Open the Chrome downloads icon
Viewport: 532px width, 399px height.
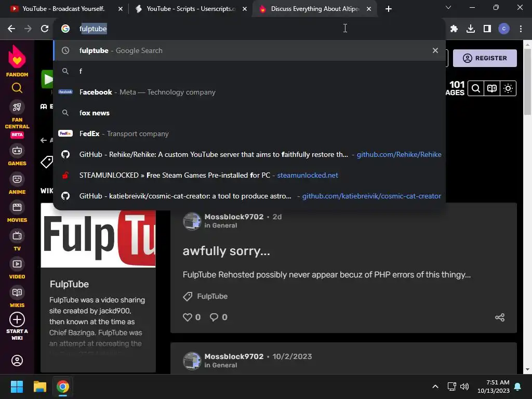click(x=471, y=29)
